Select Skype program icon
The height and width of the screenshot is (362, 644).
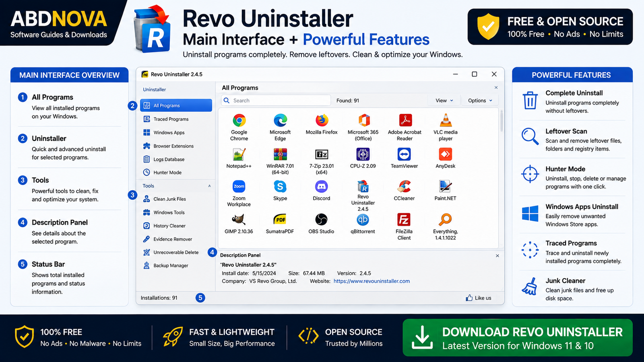[x=280, y=187]
